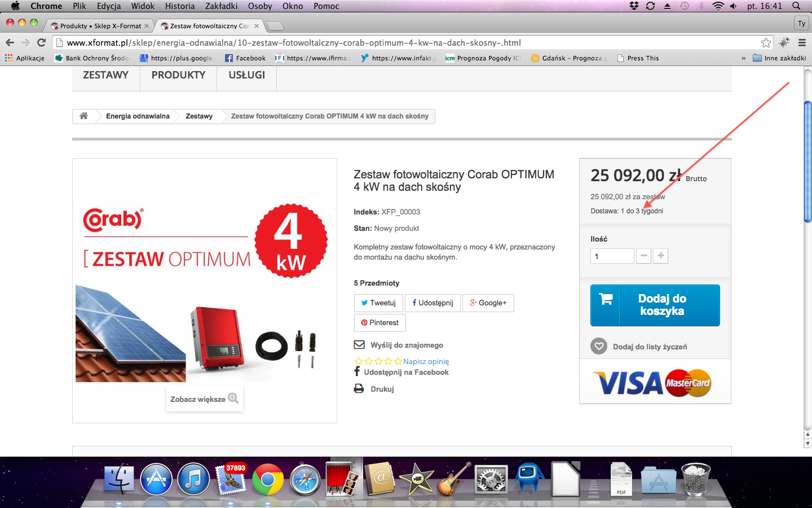The image size is (812, 508).
Task: Click the volume icon in the menu bar
Action: pyautogui.click(x=734, y=6)
